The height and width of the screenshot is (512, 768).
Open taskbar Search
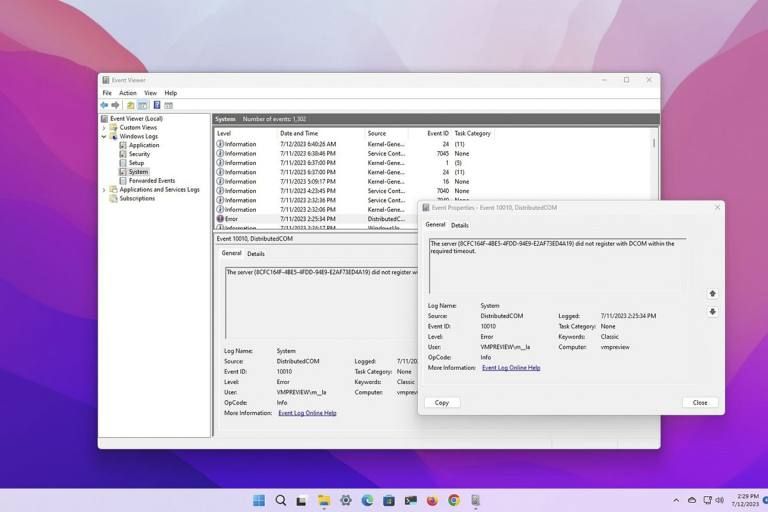click(x=281, y=500)
